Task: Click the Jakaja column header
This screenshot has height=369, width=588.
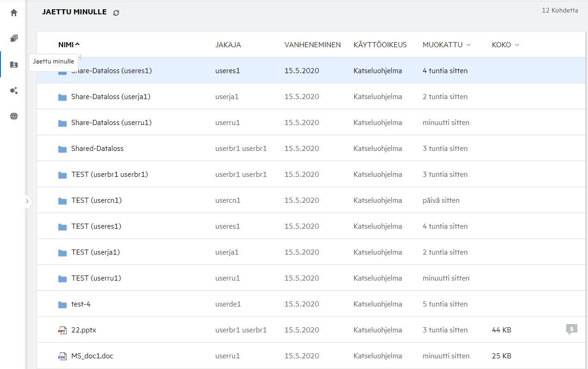Action: (x=228, y=45)
